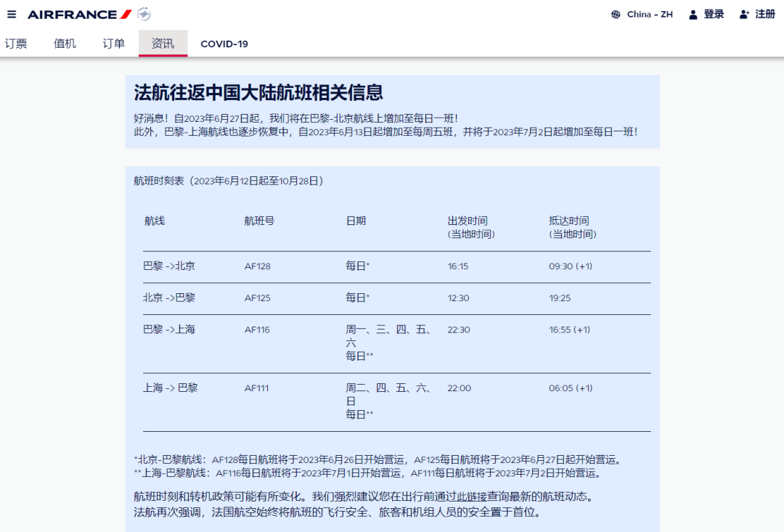Click the 航班时刻表 schedule title line

click(x=229, y=181)
